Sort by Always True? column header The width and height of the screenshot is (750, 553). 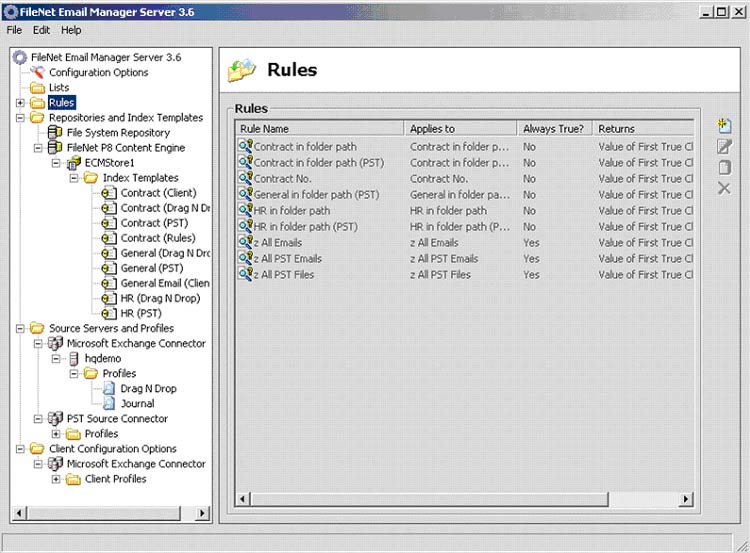[554, 129]
